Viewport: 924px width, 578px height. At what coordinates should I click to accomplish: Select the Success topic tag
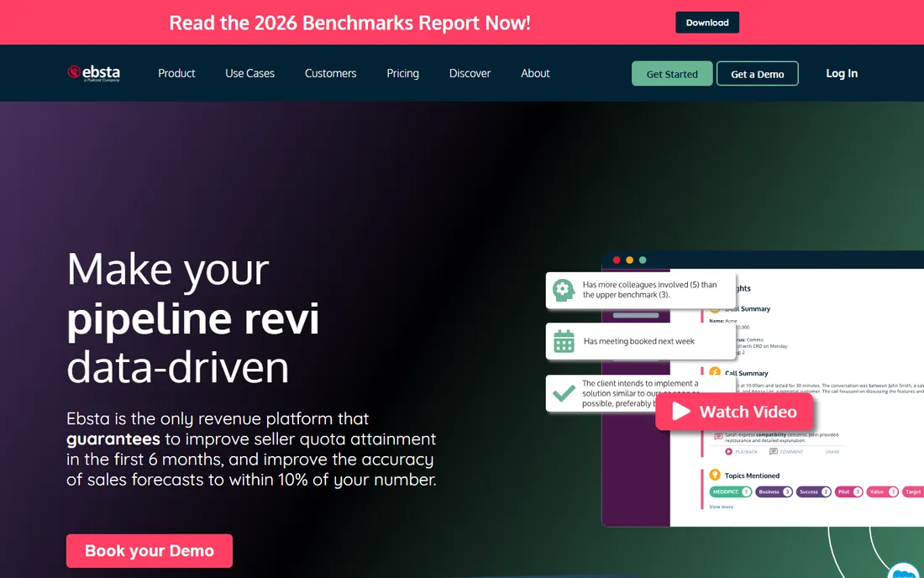[814, 491]
